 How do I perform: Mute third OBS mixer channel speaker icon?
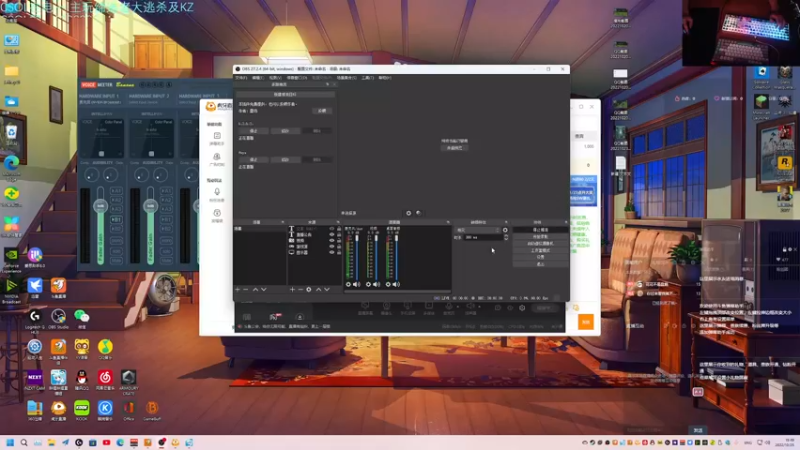point(396,284)
